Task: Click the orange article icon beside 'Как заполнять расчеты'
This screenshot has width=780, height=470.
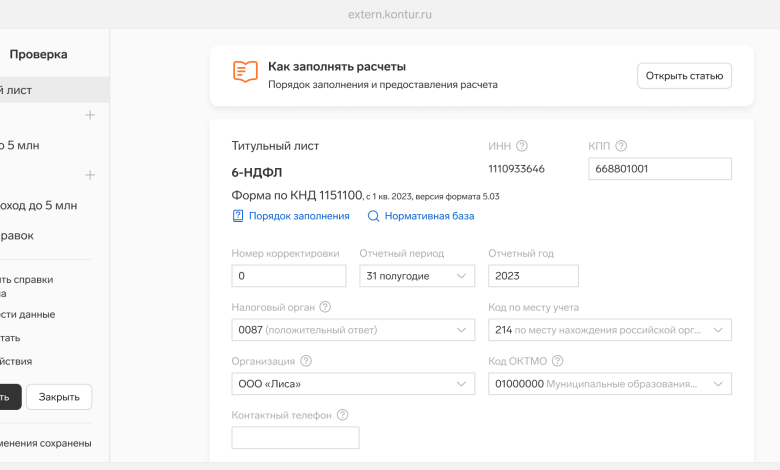Action: click(244, 72)
